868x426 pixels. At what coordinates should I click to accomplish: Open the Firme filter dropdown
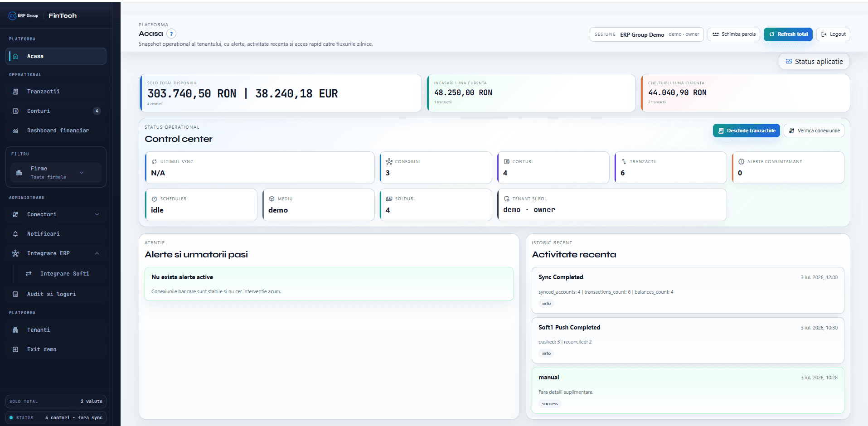click(56, 173)
